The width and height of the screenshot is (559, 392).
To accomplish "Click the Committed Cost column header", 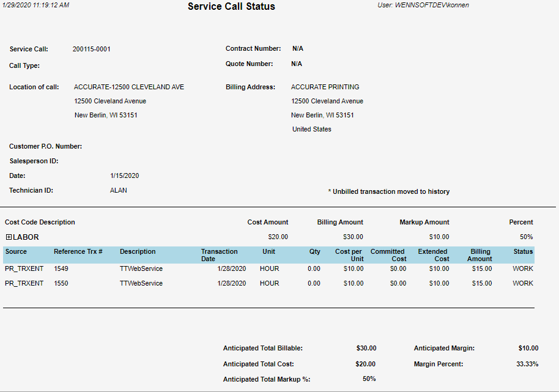I will click(388, 255).
